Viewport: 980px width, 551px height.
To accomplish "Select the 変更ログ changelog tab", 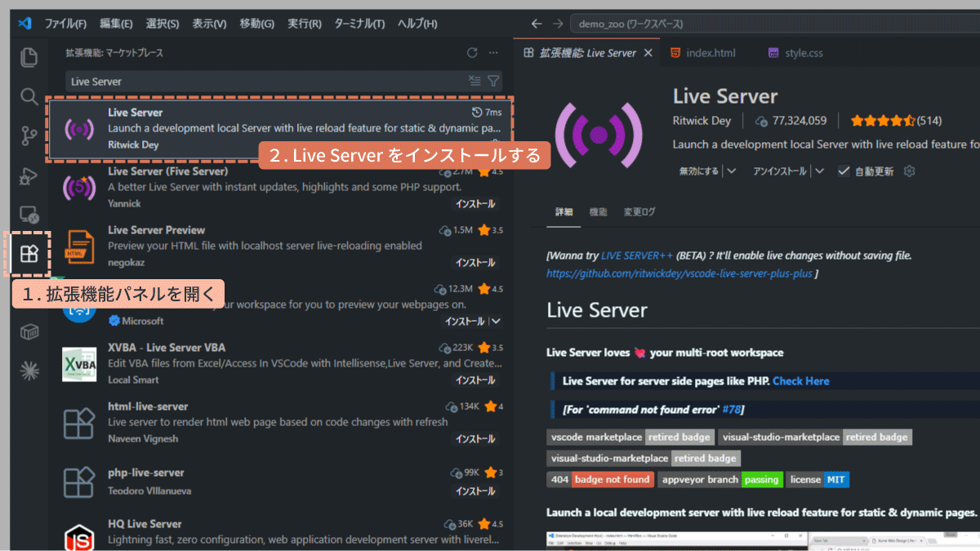I will click(639, 212).
